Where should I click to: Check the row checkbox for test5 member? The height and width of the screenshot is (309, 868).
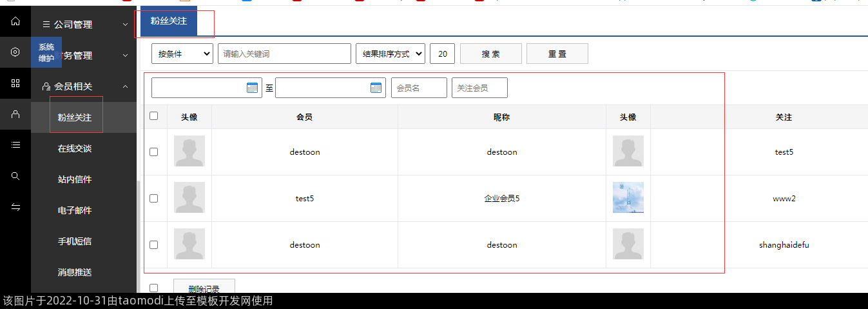click(x=153, y=199)
